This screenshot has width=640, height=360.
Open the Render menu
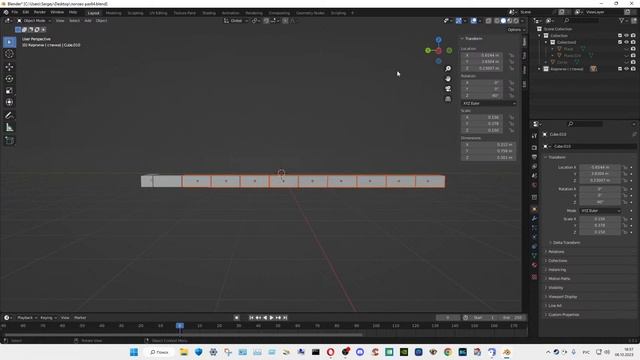click(40, 12)
